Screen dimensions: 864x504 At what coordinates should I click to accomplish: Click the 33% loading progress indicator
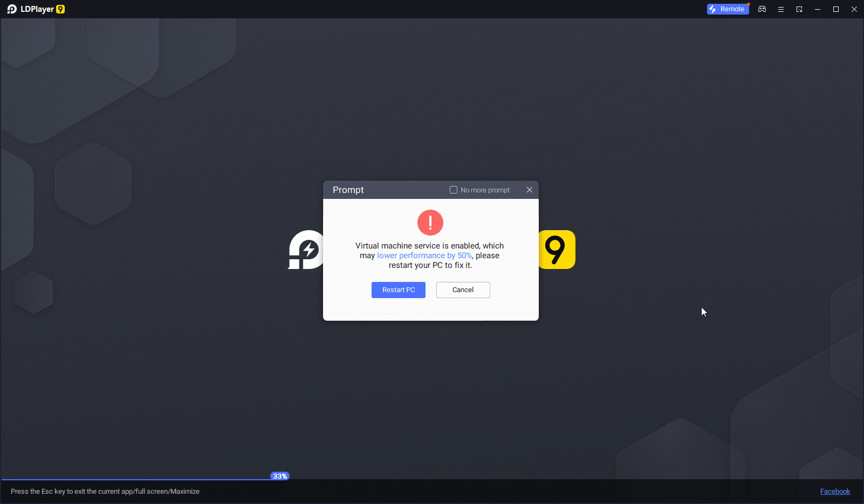pos(280,476)
